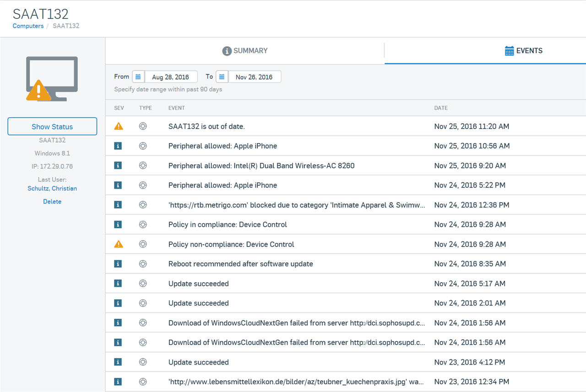Click info icon for Update succeeded Nov 23 4:12 PM
The width and height of the screenshot is (586, 392).
(x=118, y=362)
